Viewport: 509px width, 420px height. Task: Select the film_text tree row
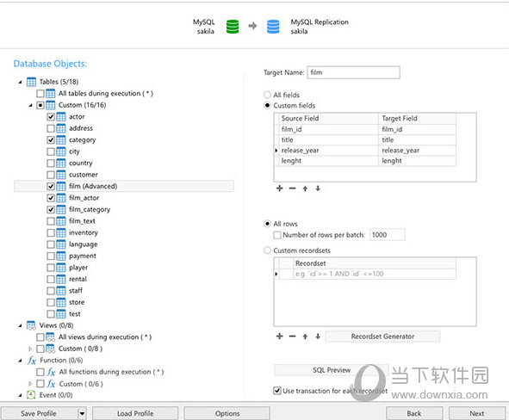[124, 221]
